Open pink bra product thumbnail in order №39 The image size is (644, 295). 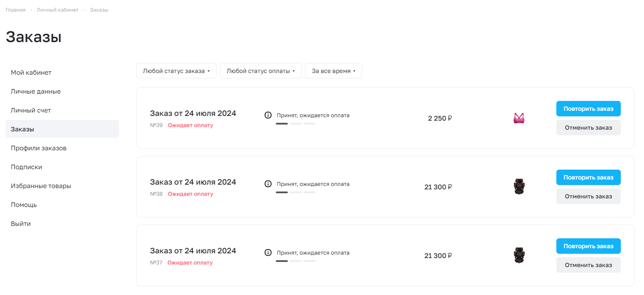tap(519, 118)
